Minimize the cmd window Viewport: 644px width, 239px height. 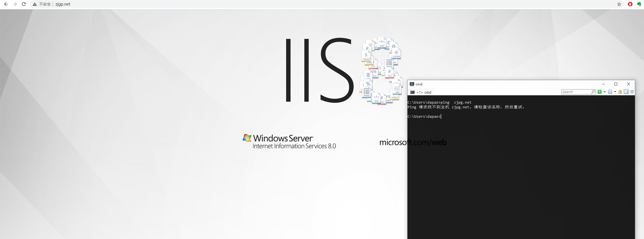(603, 84)
